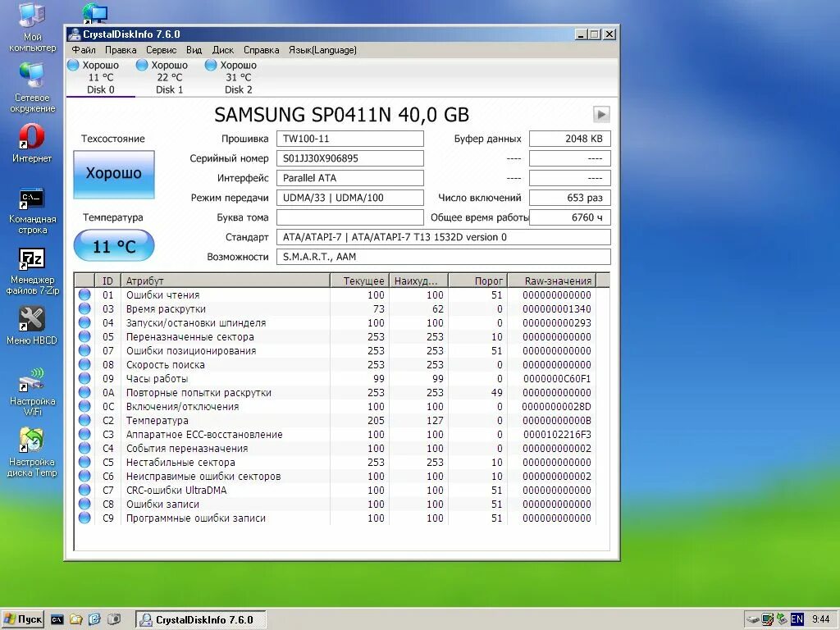Open Язык(Language) menu
The width and height of the screenshot is (840, 630).
322,50
